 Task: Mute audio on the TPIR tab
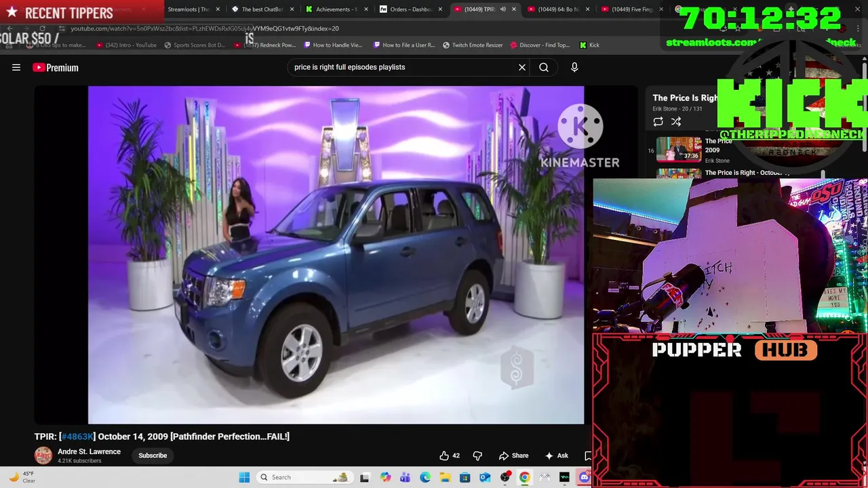click(503, 9)
